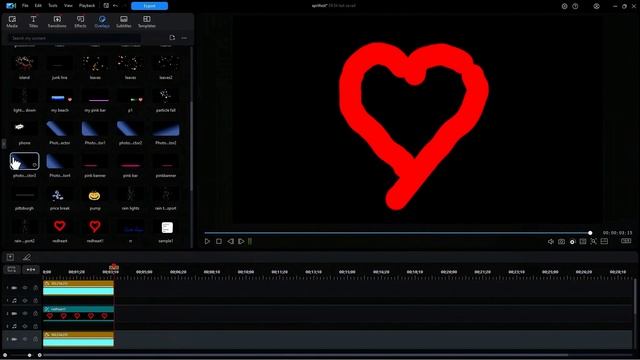640x360 pixels.
Task: Select the rain lights overlay thumbnail
Action: 131,195
